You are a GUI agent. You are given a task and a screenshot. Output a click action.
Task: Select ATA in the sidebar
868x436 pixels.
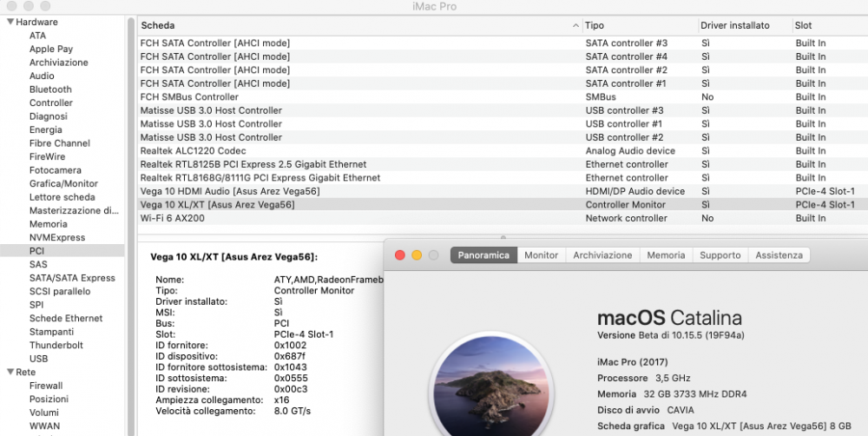(37, 36)
